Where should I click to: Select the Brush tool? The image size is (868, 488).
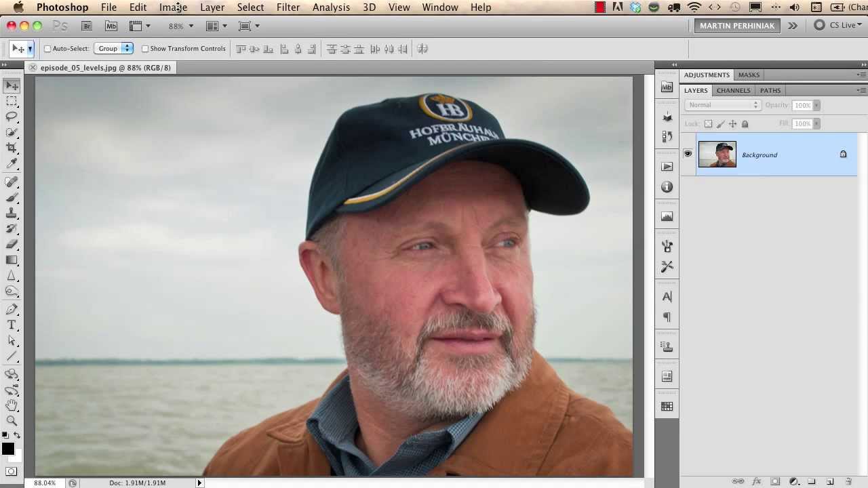12,197
